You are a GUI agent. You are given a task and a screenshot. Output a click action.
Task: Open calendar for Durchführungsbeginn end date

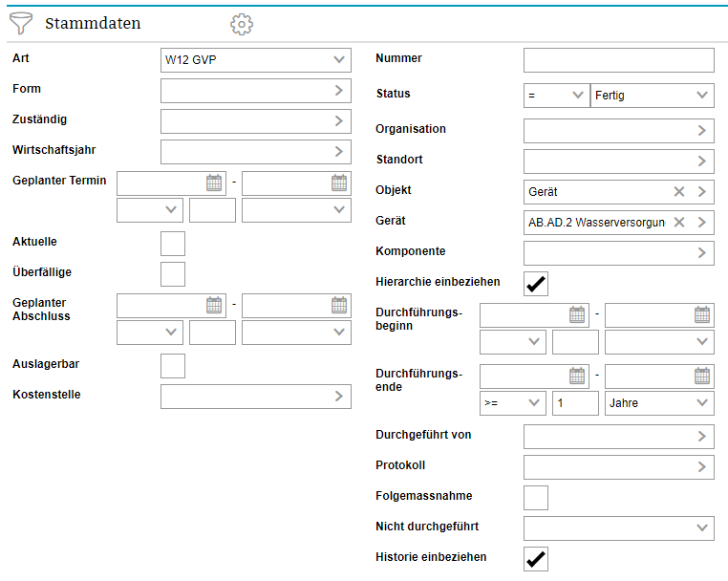(x=702, y=315)
